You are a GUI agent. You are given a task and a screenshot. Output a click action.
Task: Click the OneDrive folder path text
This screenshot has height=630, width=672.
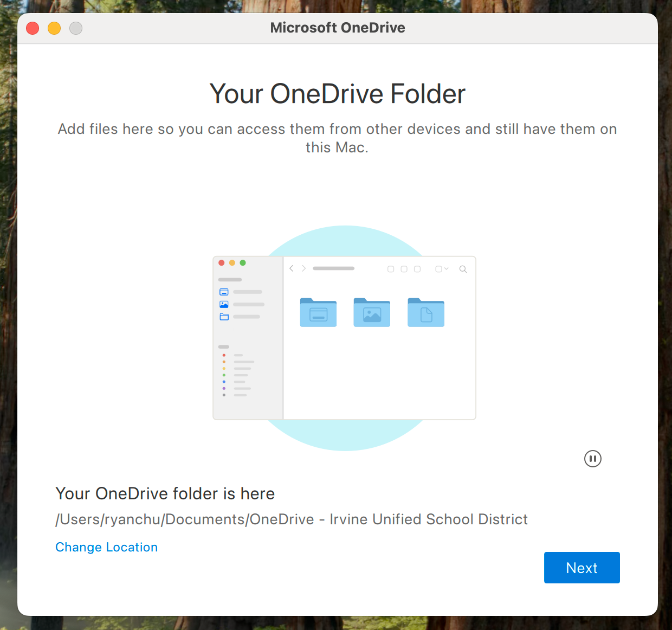point(292,519)
